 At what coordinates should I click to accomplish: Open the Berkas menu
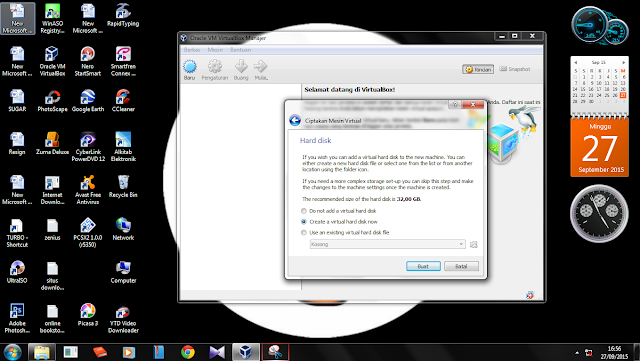tap(191, 50)
